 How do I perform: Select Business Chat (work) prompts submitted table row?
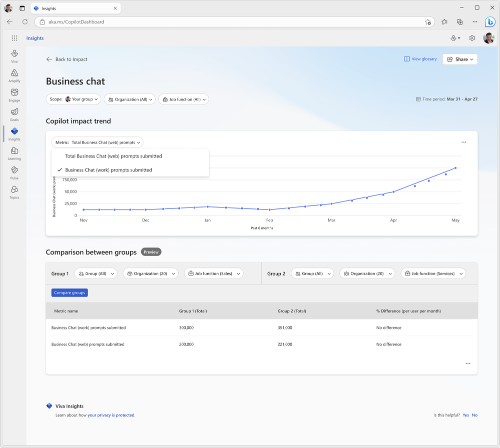(x=261, y=327)
